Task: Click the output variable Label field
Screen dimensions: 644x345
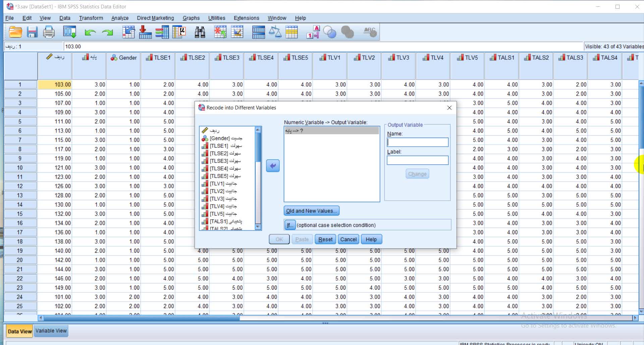Action: [417, 160]
